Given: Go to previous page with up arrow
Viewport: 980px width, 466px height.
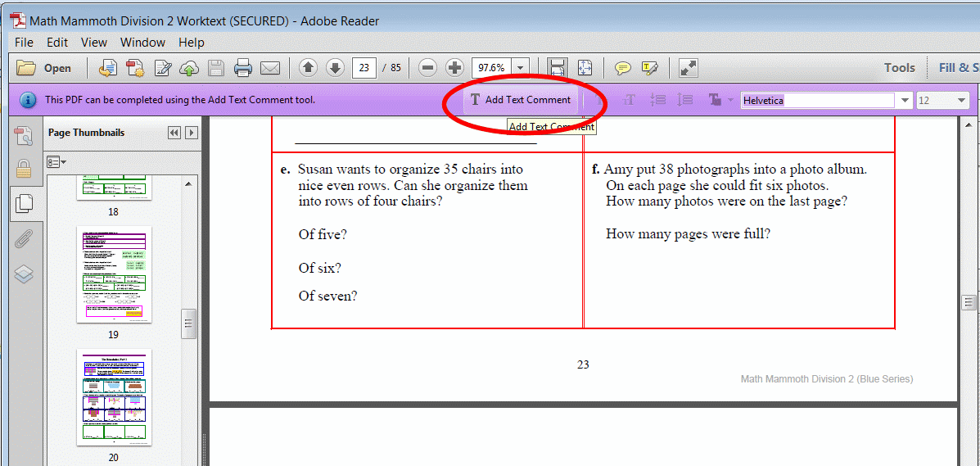Looking at the screenshot, I should coord(308,68).
